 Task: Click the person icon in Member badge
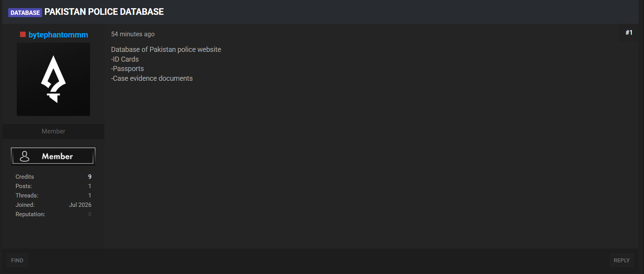[25, 156]
